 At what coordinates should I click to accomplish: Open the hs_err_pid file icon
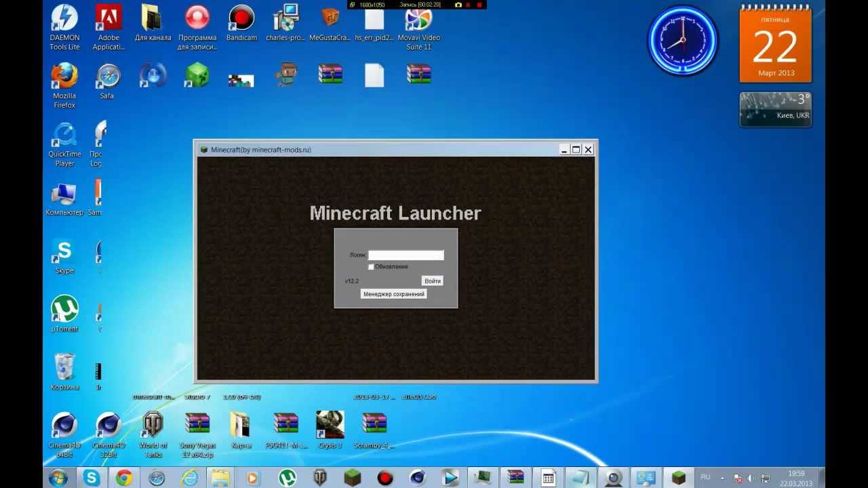tap(374, 23)
